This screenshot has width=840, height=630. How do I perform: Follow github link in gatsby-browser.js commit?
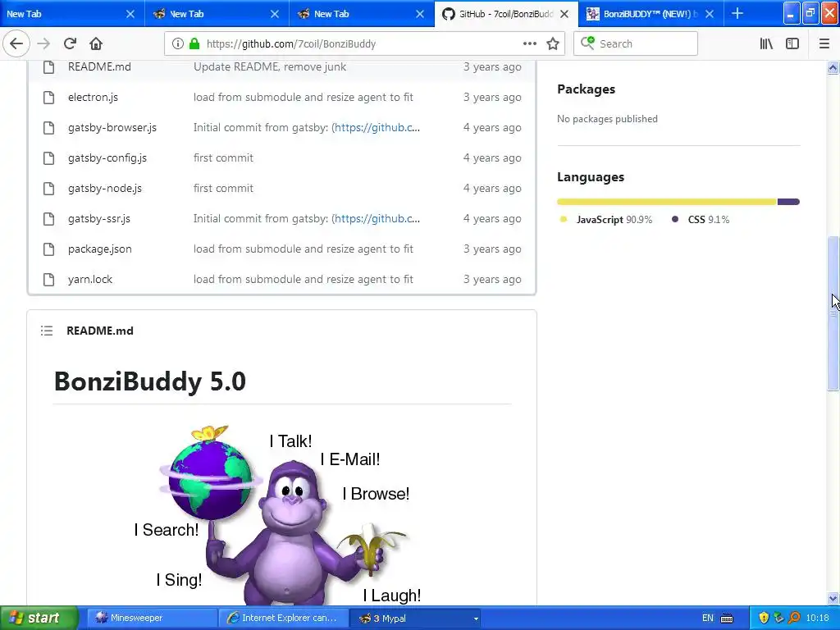coord(377,127)
